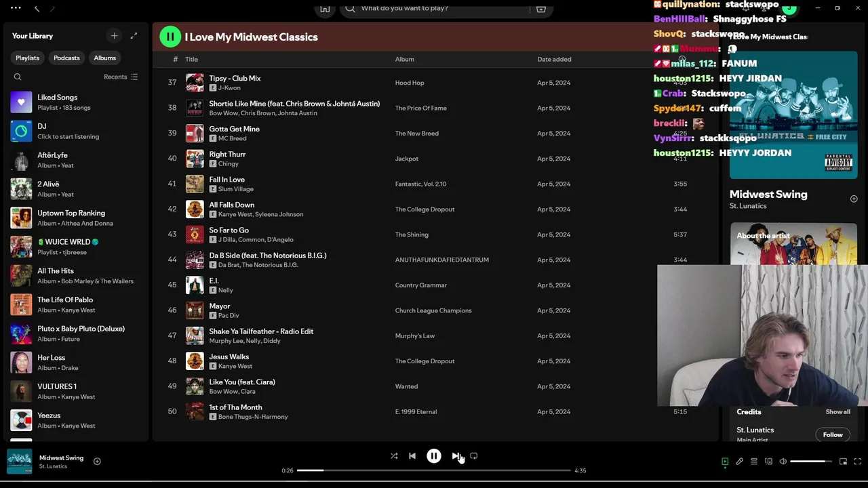
Task: Open The College Dropout album for All Falls Down
Action: (x=425, y=209)
